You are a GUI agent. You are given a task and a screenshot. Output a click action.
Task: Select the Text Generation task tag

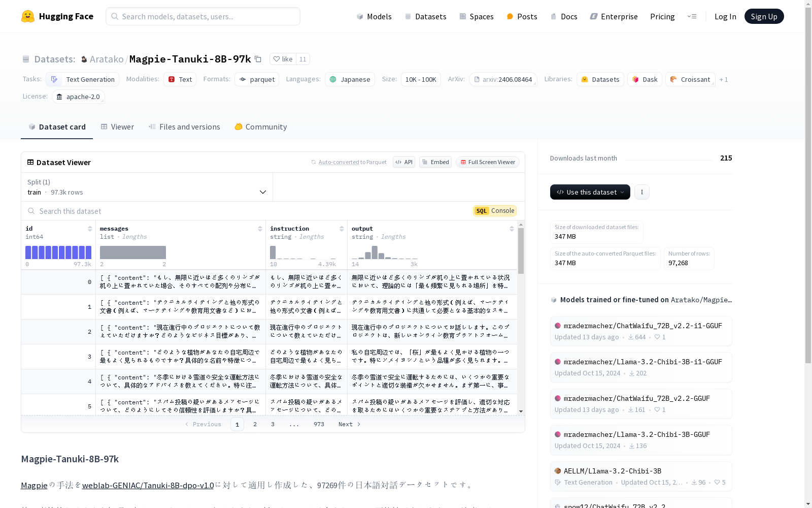coord(82,79)
